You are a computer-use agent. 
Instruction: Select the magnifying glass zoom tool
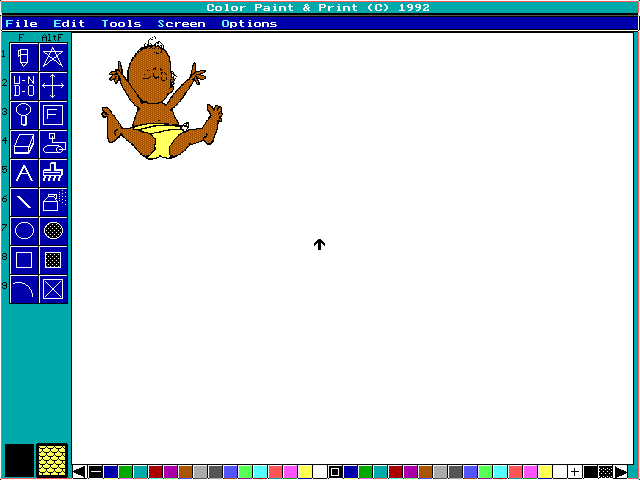pos(24,115)
